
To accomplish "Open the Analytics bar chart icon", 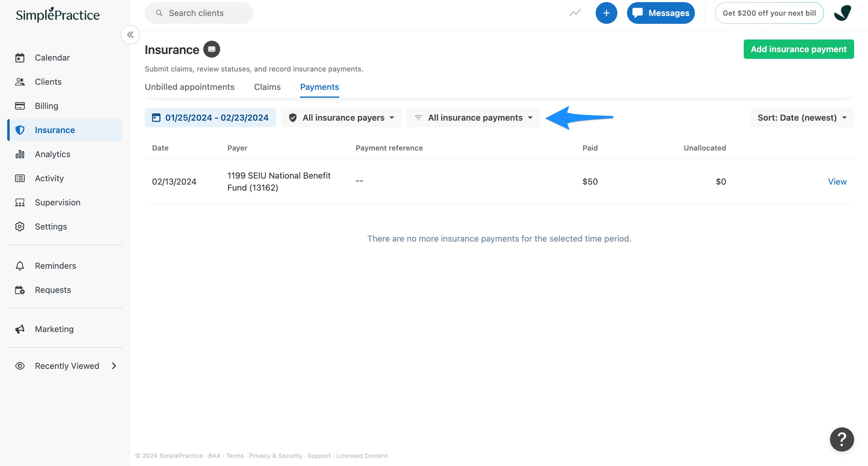I will click(20, 154).
